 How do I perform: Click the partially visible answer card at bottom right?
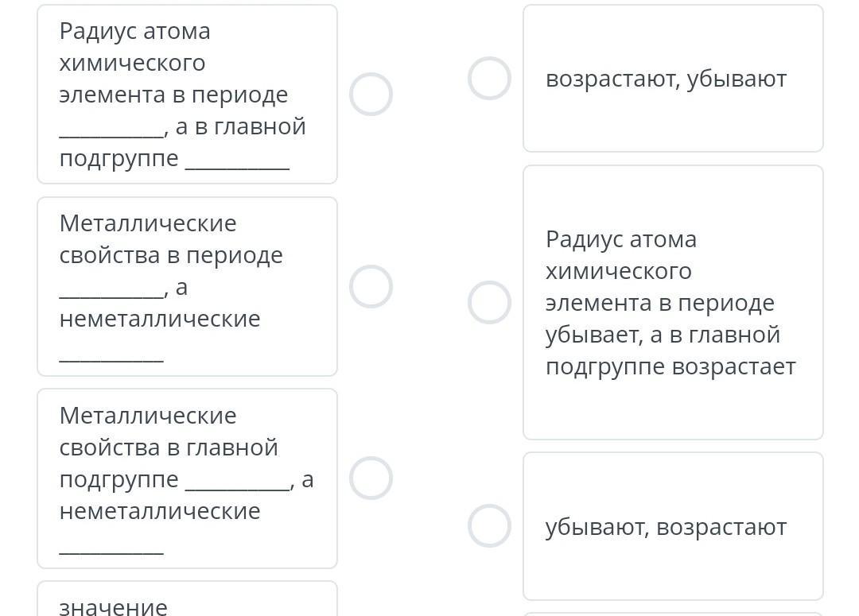673,613
